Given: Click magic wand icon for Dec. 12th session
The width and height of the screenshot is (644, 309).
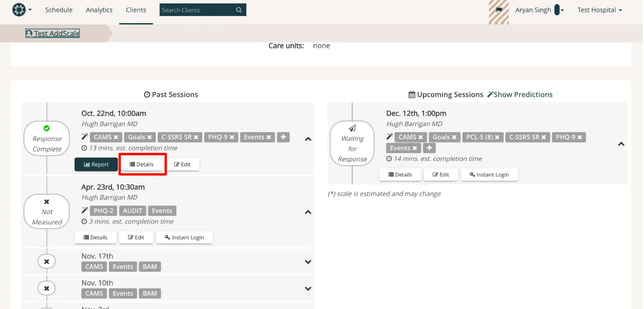Looking at the screenshot, I should click(x=390, y=137).
